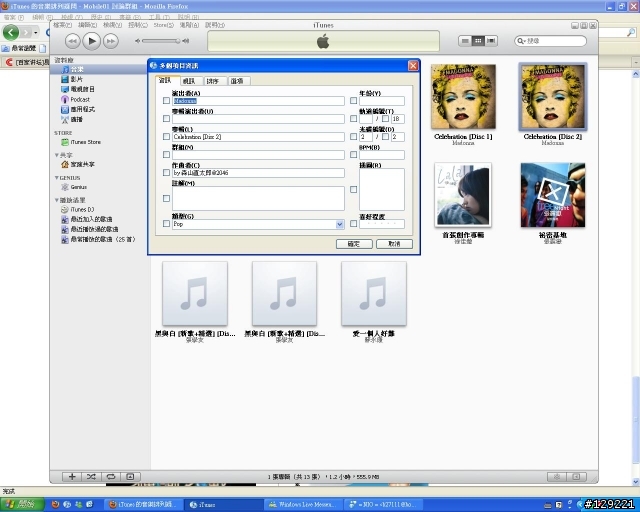The image size is (640, 512).
Task: Skip back to the previous track
Action: pos(72,41)
